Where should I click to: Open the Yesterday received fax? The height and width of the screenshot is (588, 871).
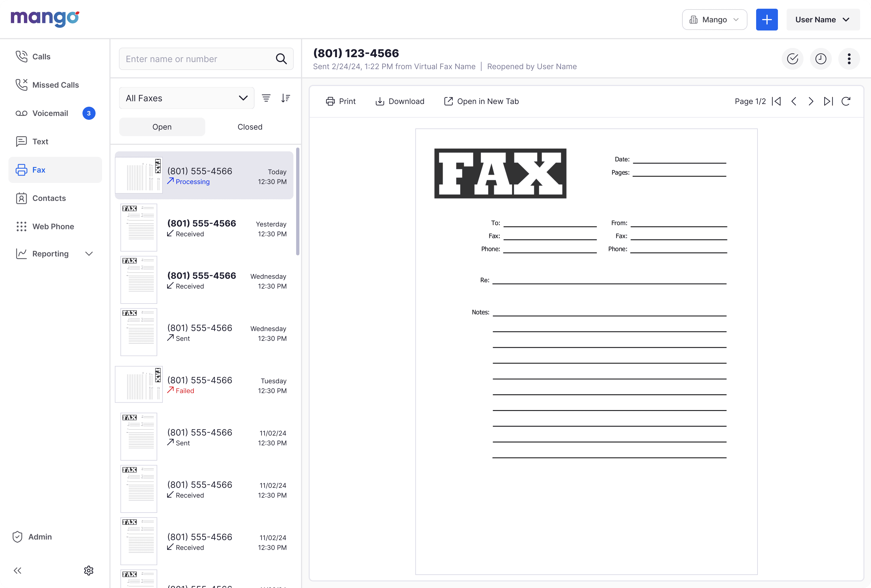pos(204,228)
